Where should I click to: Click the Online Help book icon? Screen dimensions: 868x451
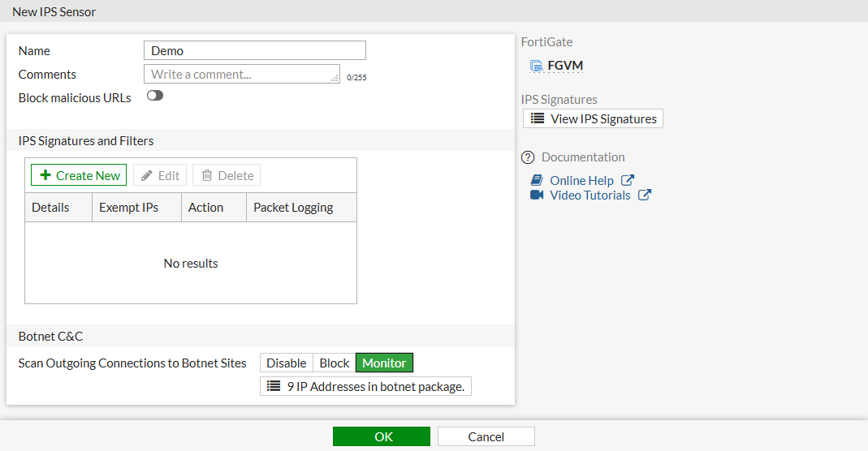(x=536, y=180)
